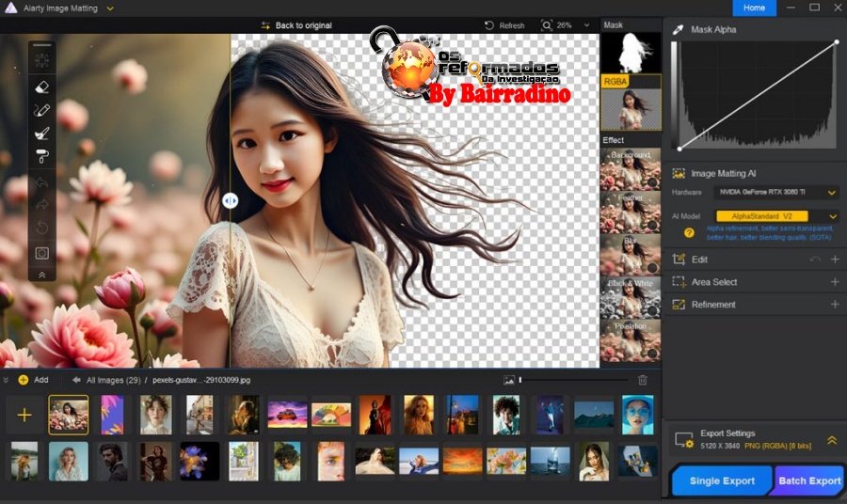Click the Mask Alpha eyedropper icon

(678, 30)
